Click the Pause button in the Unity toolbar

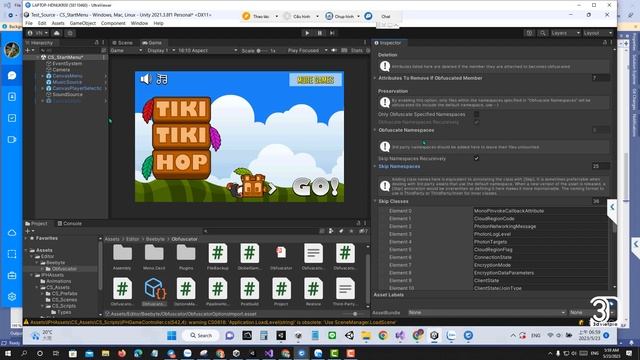click(320, 33)
